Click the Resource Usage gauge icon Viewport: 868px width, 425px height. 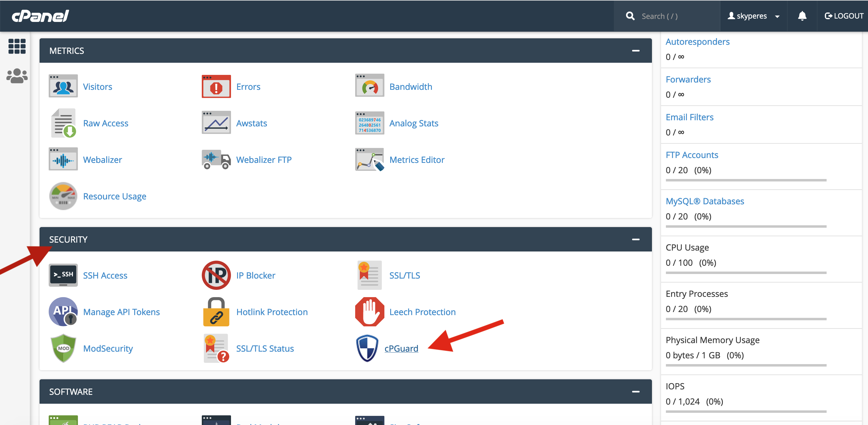point(63,196)
